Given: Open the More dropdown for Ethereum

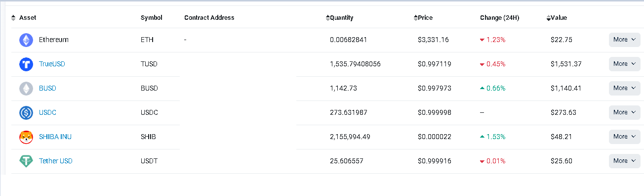Looking at the screenshot, I should pos(624,40).
